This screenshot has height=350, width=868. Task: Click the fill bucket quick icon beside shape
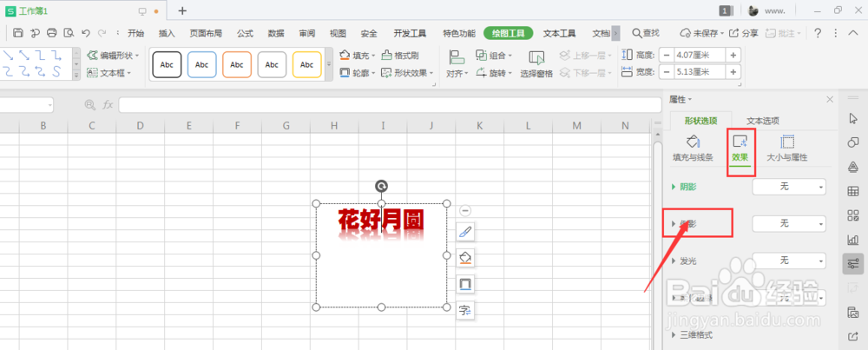coord(465,258)
